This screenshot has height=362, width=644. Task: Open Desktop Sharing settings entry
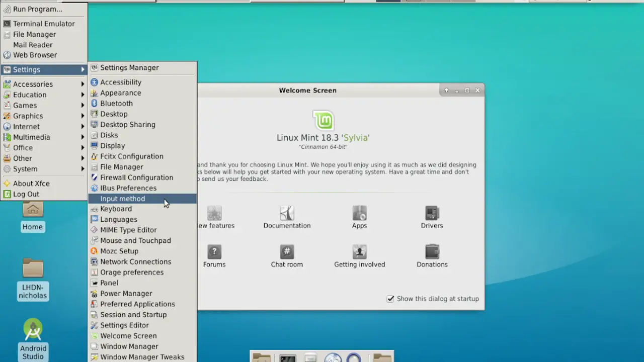point(142,124)
